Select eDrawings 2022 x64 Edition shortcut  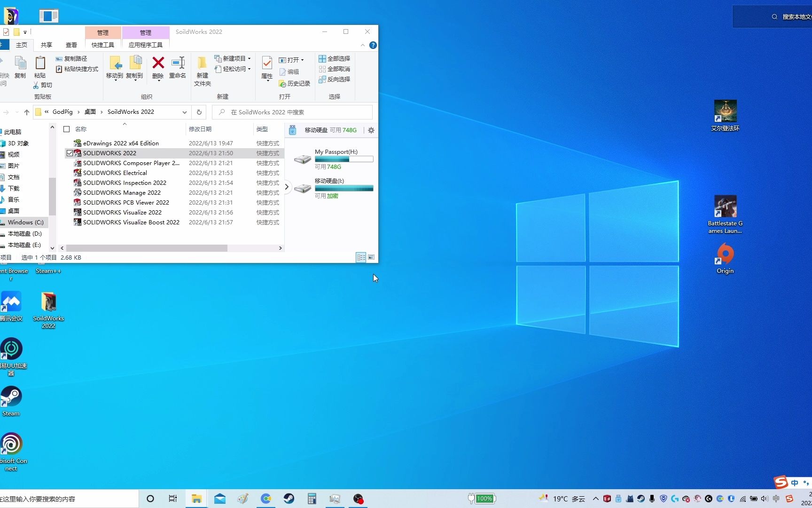121,143
